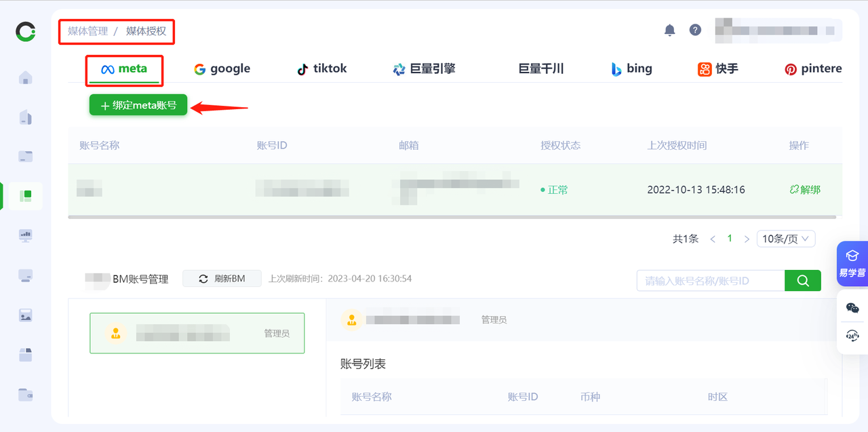Click 刷新BM refresh button

[x=222, y=279]
